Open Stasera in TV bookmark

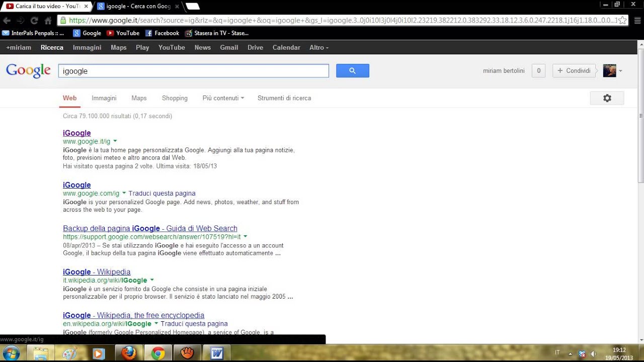(x=217, y=33)
